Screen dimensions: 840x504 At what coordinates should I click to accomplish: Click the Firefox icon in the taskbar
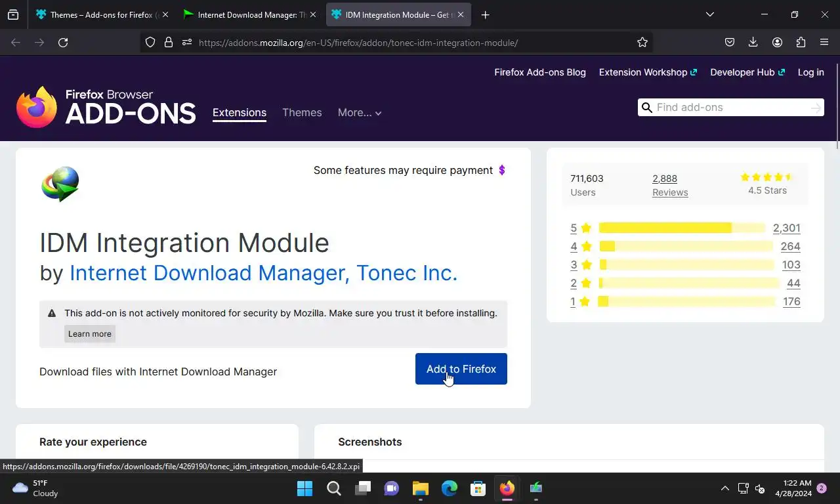coord(507,488)
